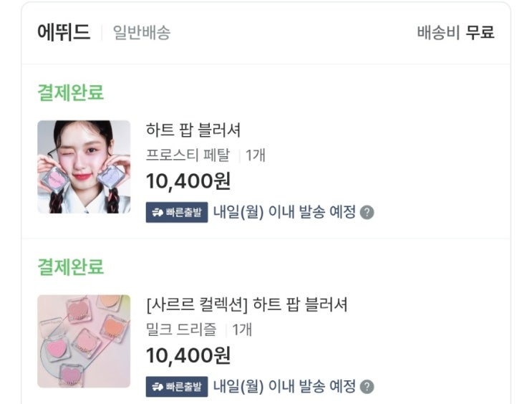
Task: Select the 밀크 드리즐 option text
Action: (x=181, y=330)
